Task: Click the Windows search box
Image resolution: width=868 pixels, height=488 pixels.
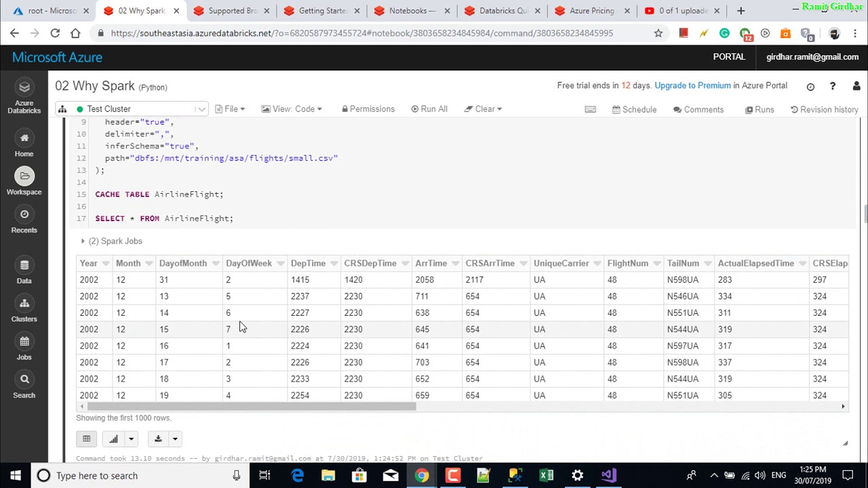Action: click(139, 475)
